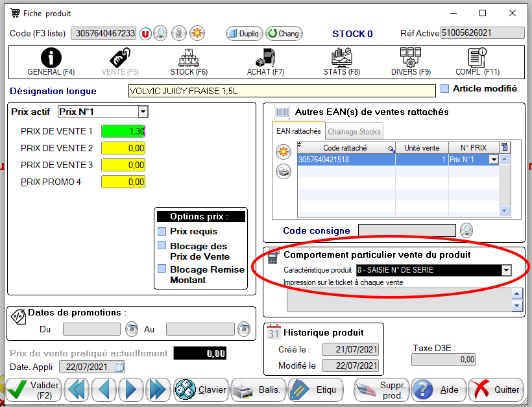The width and height of the screenshot is (532, 407).
Task: Click the red U icon beside product code
Action: click(x=145, y=34)
